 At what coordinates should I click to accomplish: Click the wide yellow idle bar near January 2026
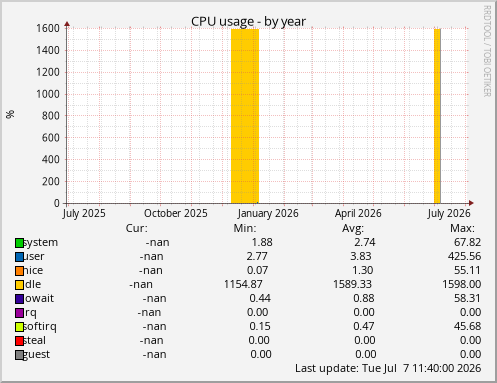coord(245,116)
